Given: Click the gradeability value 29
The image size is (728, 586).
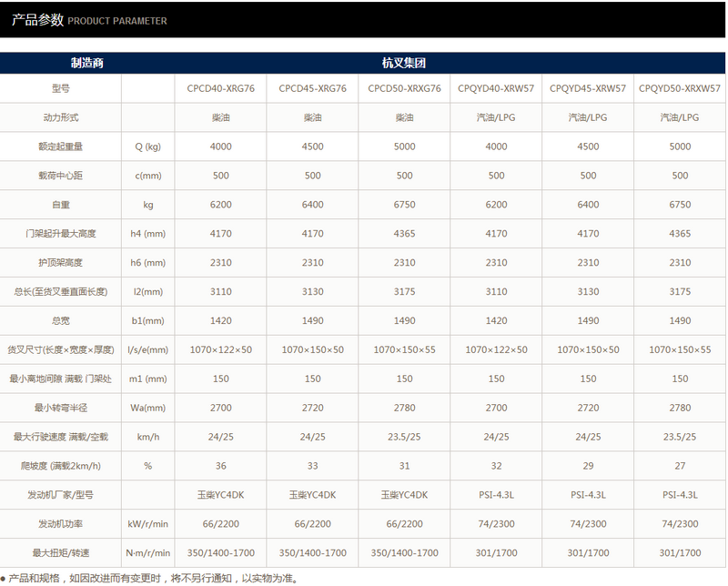Looking at the screenshot, I should click(588, 466).
